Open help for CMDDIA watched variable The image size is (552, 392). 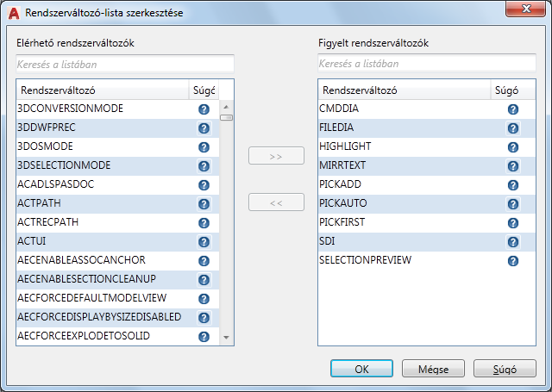tap(512, 109)
